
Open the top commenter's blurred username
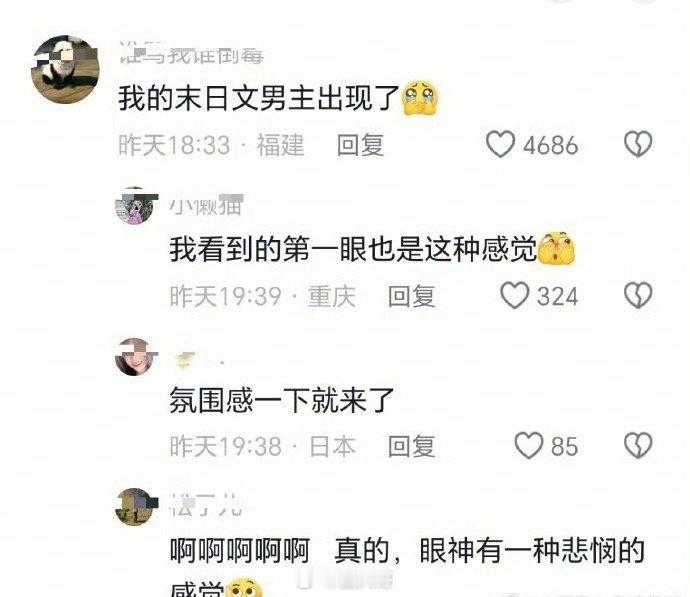point(191,54)
